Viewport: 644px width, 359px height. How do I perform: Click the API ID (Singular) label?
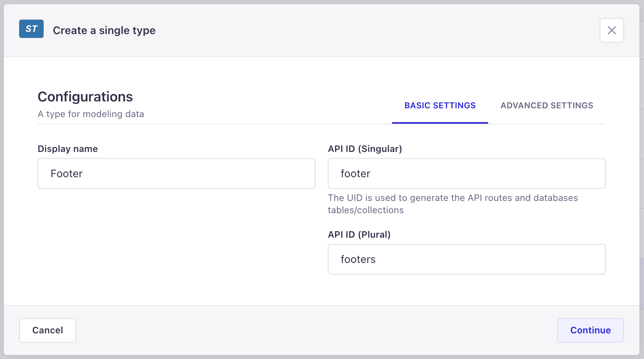tap(365, 149)
